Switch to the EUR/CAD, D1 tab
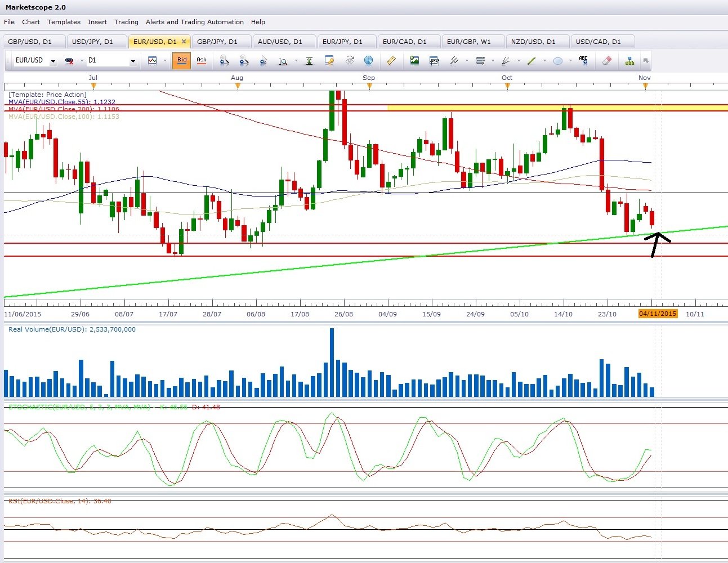 tap(409, 42)
